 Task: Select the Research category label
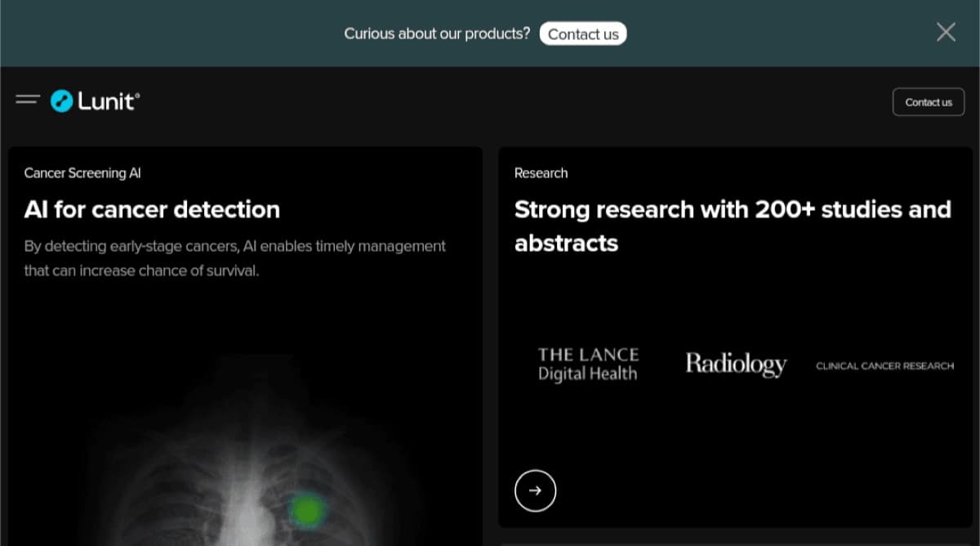pyautogui.click(x=541, y=173)
